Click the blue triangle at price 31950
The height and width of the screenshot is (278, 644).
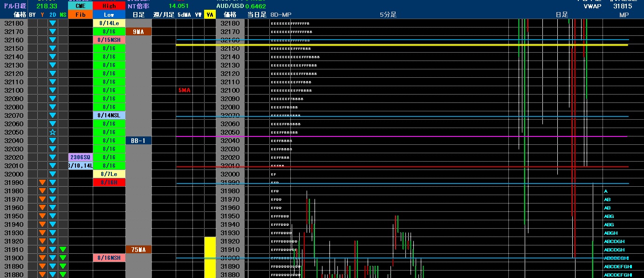click(53, 216)
